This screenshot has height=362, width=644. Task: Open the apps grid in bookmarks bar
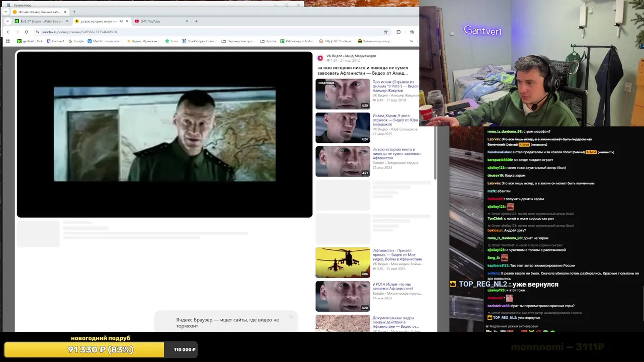(7, 41)
